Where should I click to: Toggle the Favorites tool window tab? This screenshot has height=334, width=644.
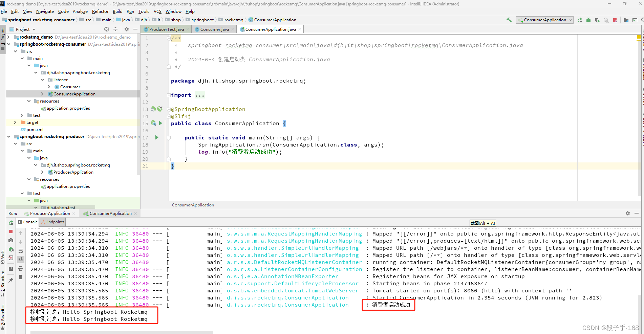[3, 317]
